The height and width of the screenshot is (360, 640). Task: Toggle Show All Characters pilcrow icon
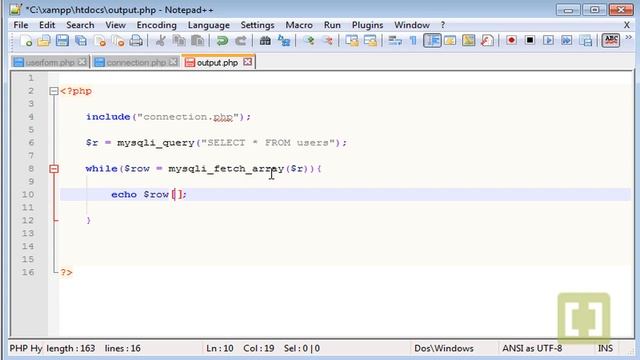tap(413, 40)
